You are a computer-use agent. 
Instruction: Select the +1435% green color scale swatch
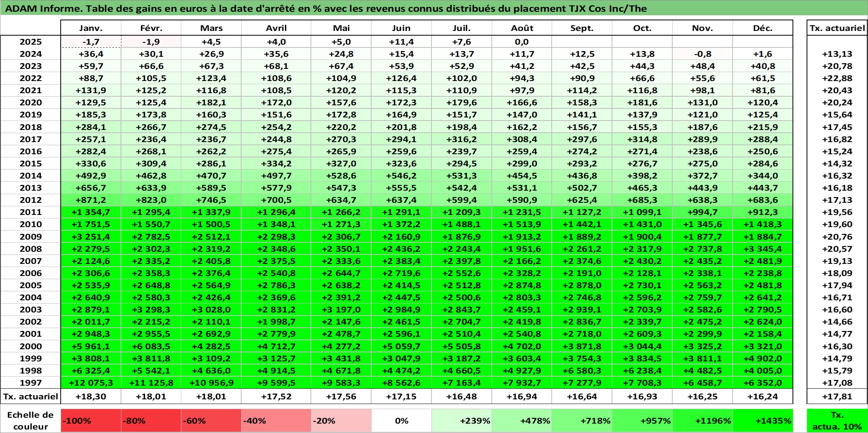click(x=763, y=421)
